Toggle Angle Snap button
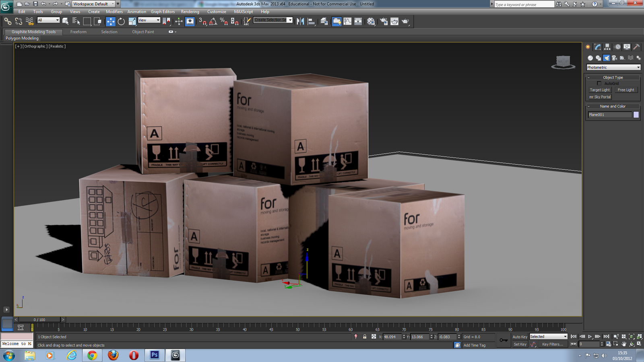This screenshot has width=644, height=362. click(x=213, y=21)
